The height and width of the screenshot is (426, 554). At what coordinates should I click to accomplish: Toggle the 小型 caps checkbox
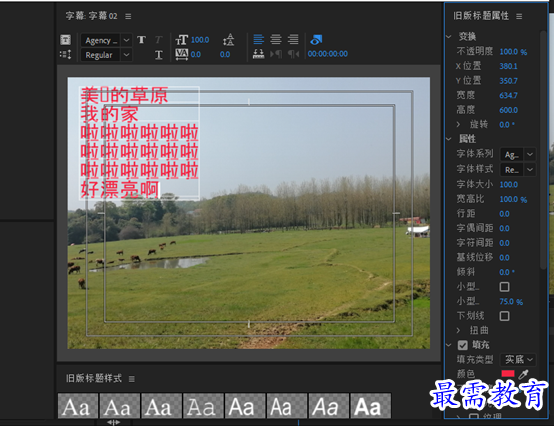coord(505,286)
